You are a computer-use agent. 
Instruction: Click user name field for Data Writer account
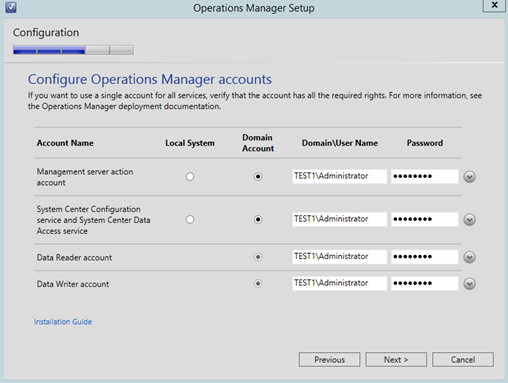pos(339,283)
